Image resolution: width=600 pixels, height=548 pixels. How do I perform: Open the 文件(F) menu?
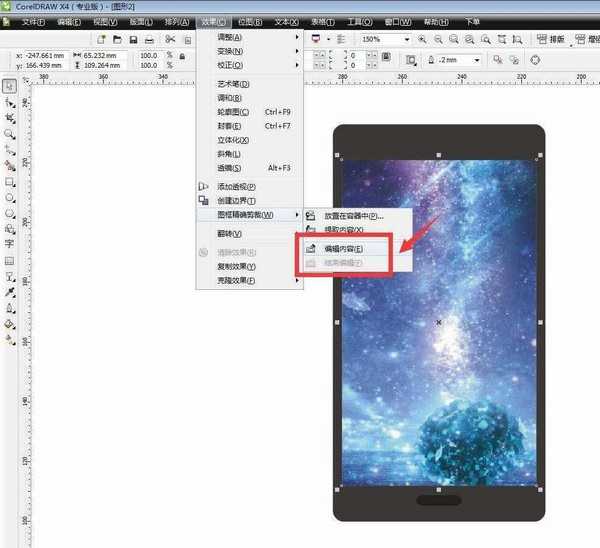33,22
